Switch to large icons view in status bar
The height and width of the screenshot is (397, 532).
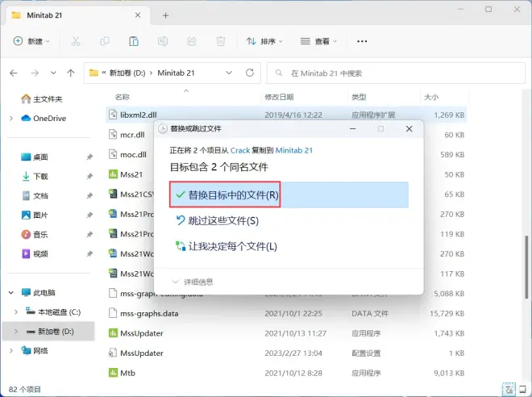(x=524, y=389)
